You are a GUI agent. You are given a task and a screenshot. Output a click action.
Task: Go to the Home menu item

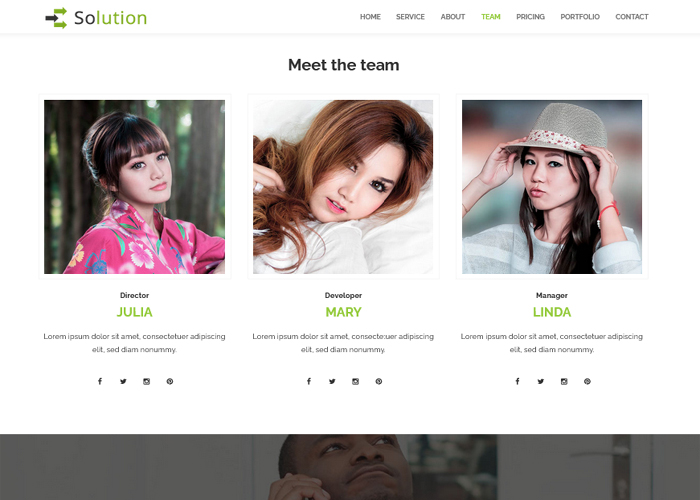tap(370, 17)
